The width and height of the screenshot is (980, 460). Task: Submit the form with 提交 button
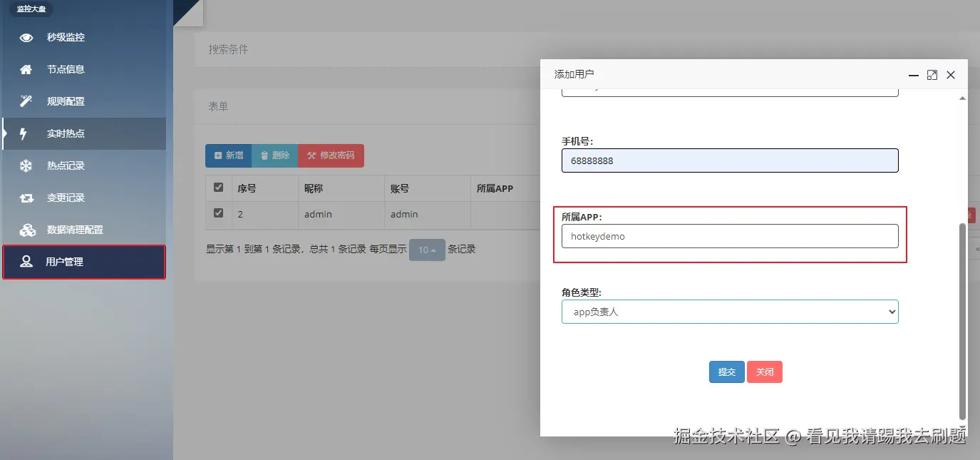pyautogui.click(x=727, y=372)
